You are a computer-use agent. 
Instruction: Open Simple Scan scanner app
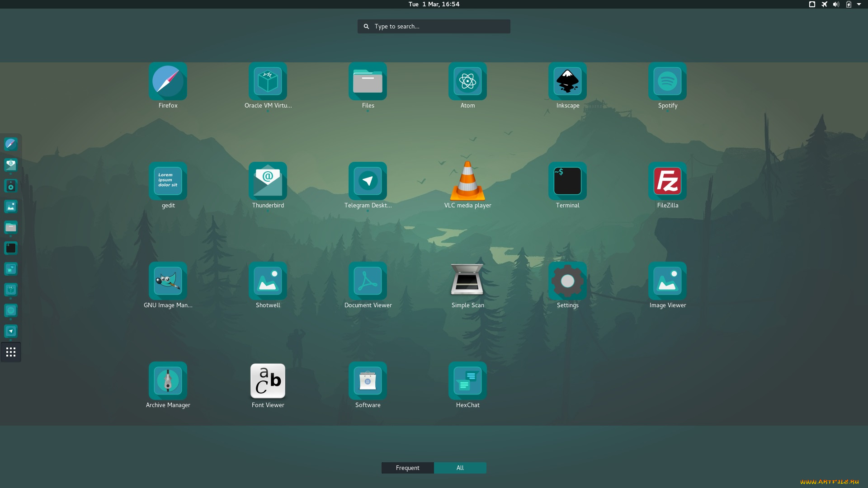[x=467, y=282]
